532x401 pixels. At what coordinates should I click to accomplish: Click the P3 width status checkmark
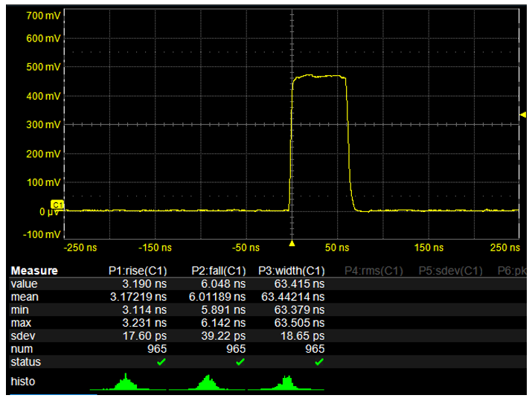[x=319, y=362]
